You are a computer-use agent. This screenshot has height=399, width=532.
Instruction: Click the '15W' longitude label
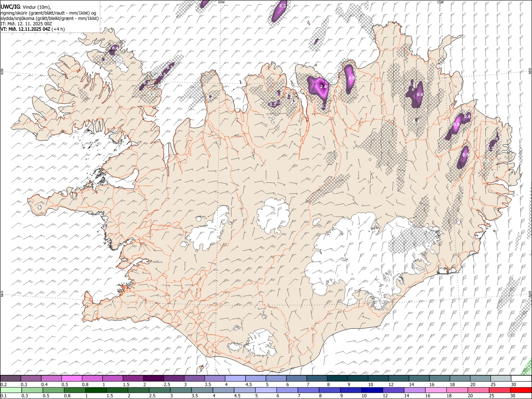tap(440, 2)
